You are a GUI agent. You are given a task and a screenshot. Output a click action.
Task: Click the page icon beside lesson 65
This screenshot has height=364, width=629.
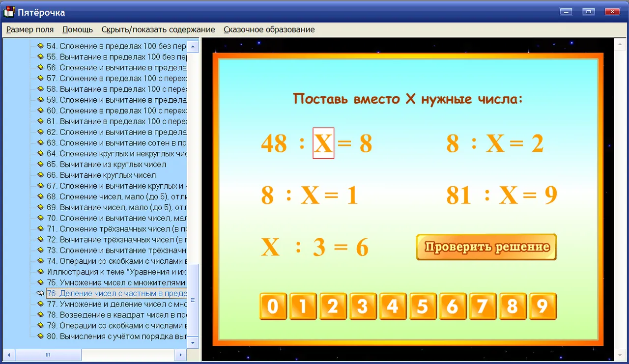(41, 165)
